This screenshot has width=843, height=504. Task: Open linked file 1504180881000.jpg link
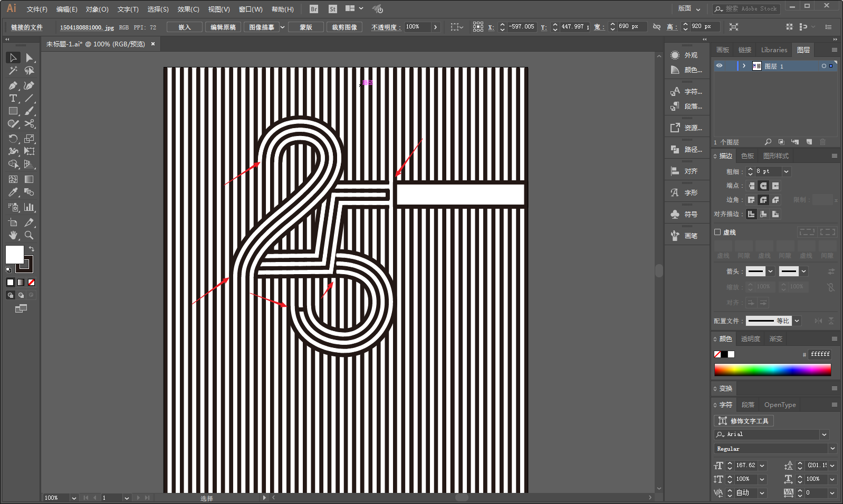pos(87,27)
